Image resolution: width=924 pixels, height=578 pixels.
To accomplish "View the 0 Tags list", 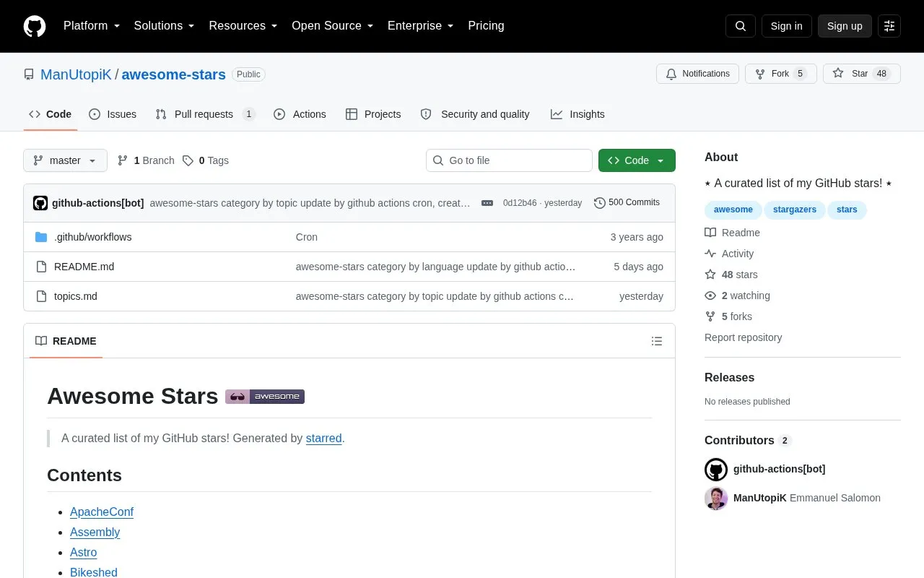I will (206, 160).
